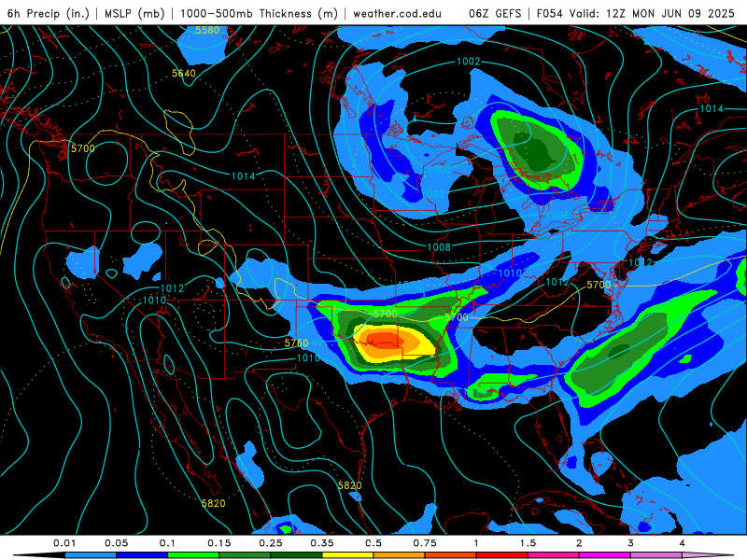
Task: Select the dark green 0.25–0.35 legend swatch
Action: point(296,555)
